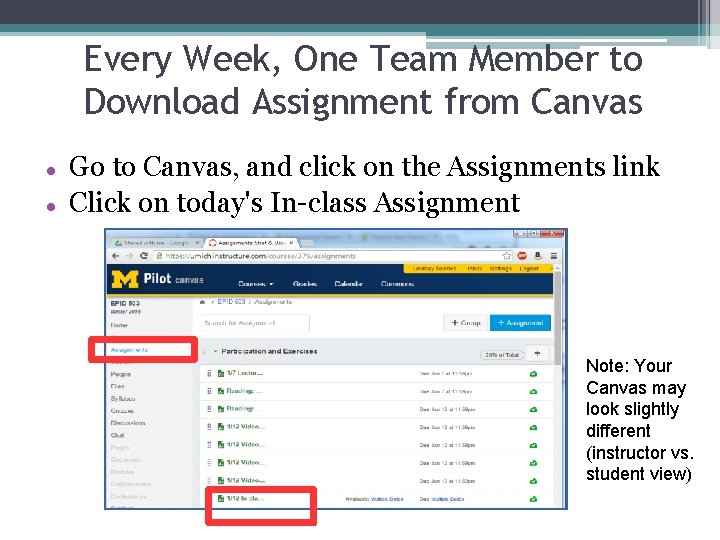Click the assignment icon beside 1/7 Lecture
Image resolution: width=720 pixels, height=540 pixels.
pyautogui.click(x=221, y=373)
